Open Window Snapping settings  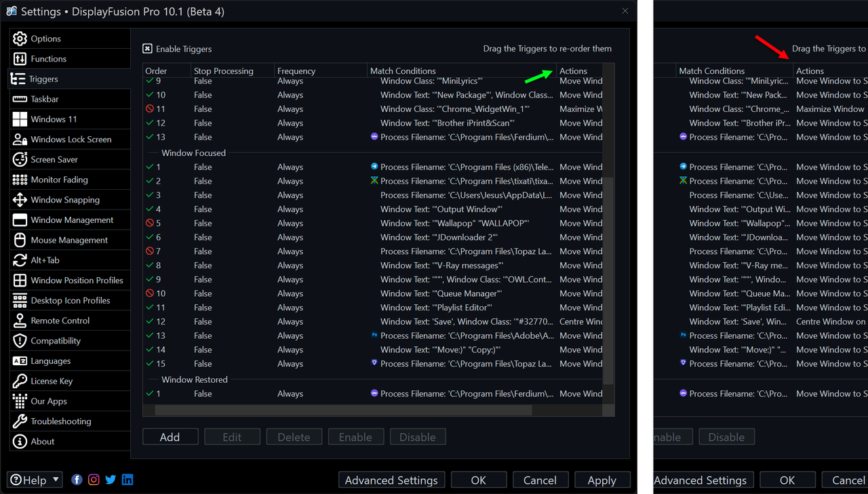[x=69, y=200]
